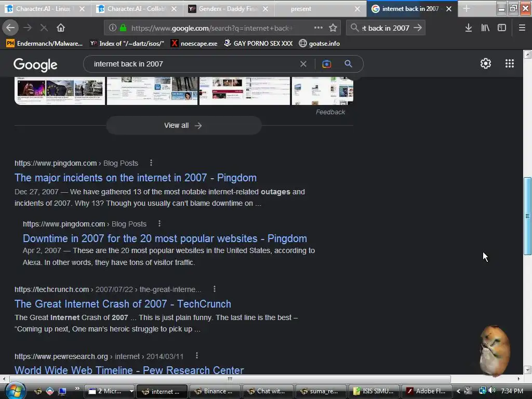Open a new tab with the plus button

click(x=467, y=8)
